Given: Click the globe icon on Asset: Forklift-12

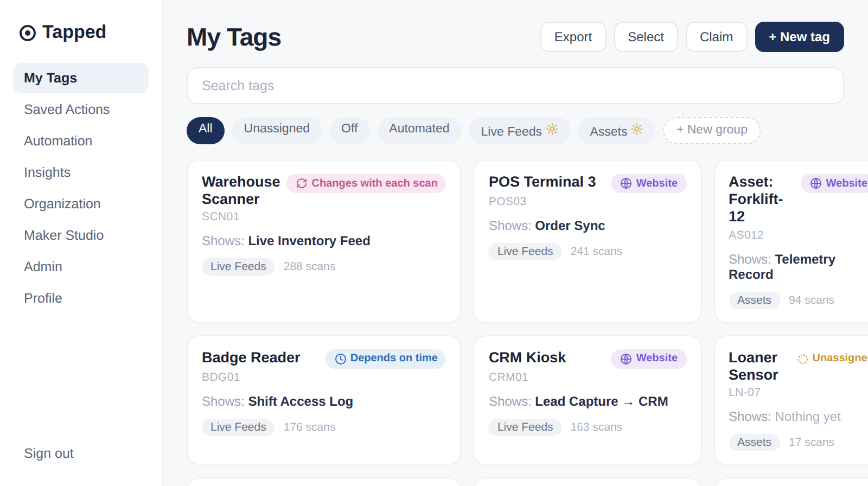Looking at the screenshot, I should tap(816, 183).
